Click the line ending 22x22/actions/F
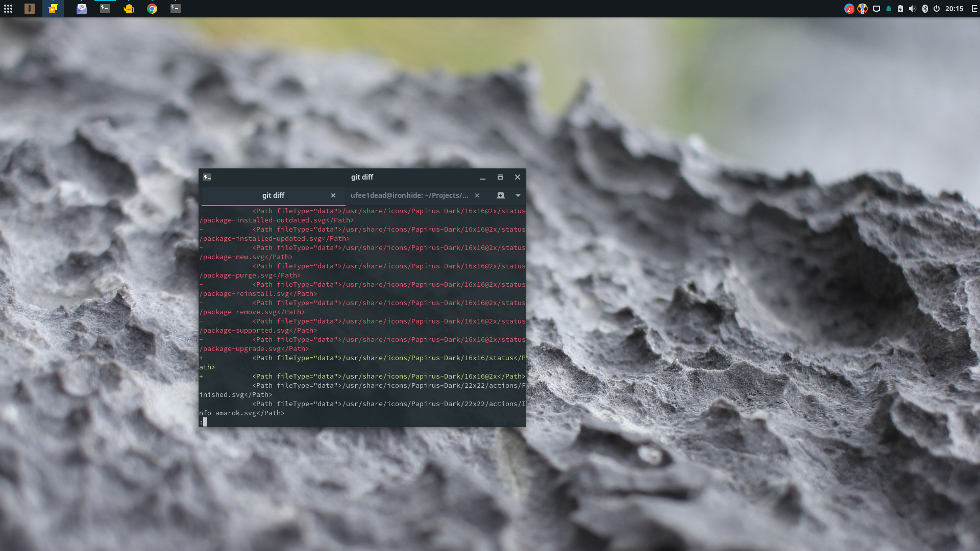 tap(389, 386)
